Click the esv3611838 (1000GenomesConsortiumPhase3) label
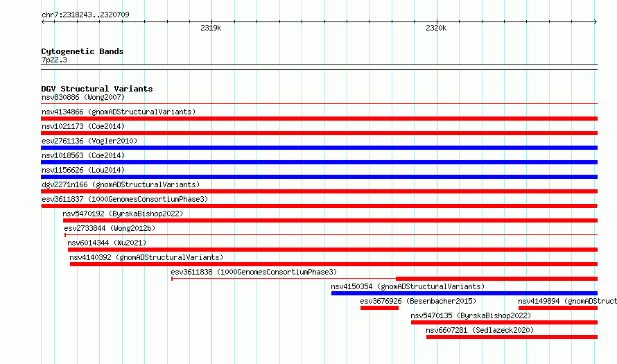Image resolution: width=617 pixels, height=364 pixels. coord(254,272)
